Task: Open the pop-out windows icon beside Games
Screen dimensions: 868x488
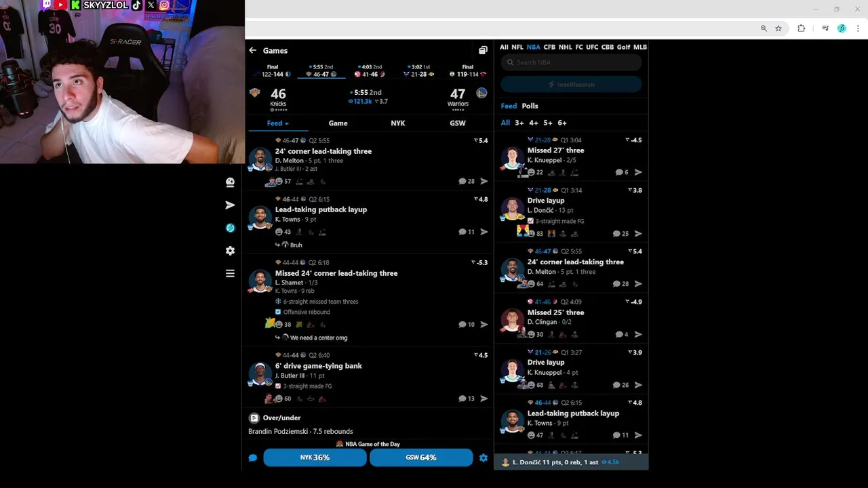Action: click(483, 50)
